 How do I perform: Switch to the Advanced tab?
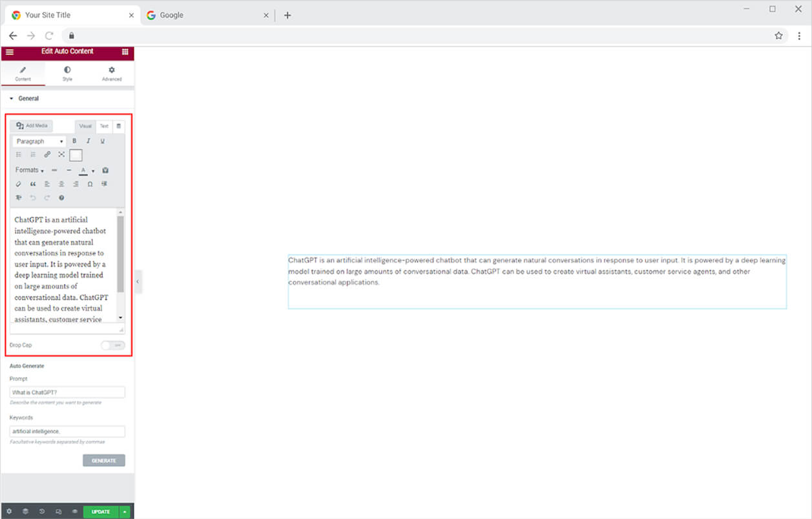point(112,73)
